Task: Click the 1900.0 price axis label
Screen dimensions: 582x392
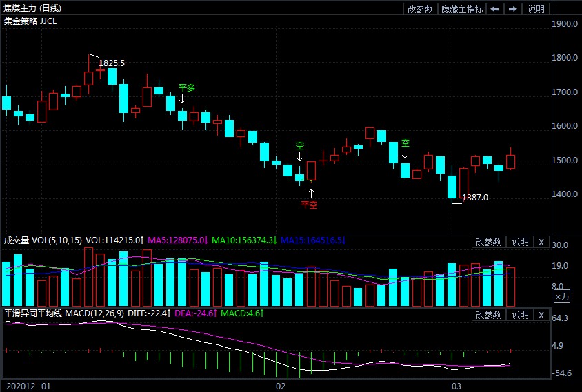Action: (565, 24)
